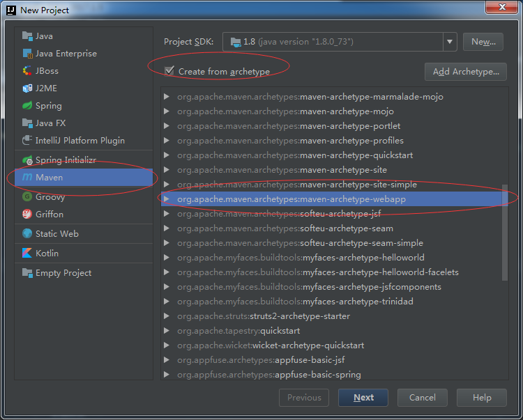The height and width of the screenshot is (420, 523).
Task: Select the myfaces-archetype-helloworld row
Action: 334,258
